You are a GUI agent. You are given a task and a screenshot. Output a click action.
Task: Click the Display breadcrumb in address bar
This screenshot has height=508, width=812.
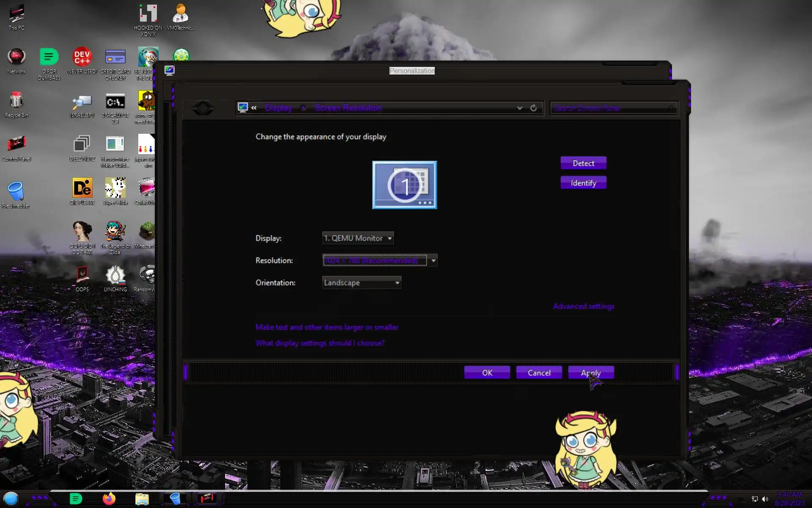point(278,108)
